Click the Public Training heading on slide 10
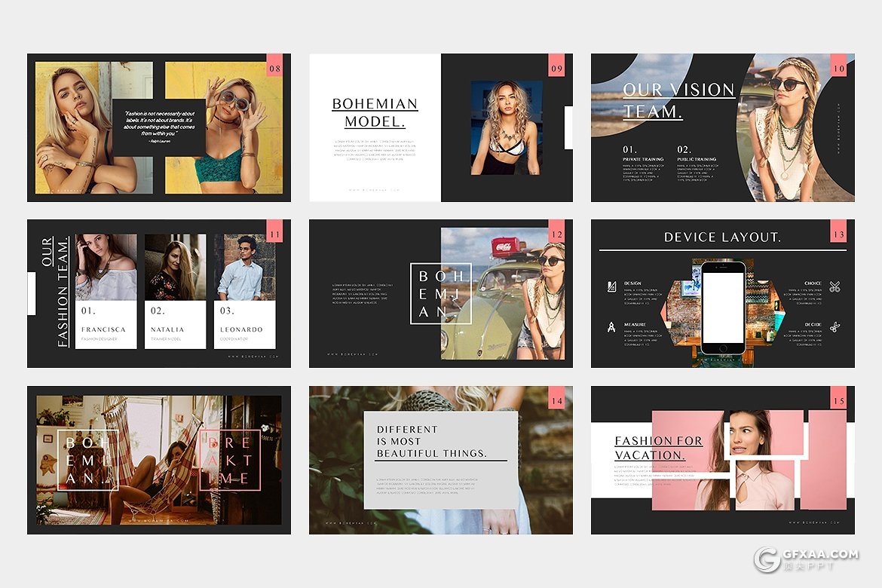 pyautogui.click(x=697, y=160)
